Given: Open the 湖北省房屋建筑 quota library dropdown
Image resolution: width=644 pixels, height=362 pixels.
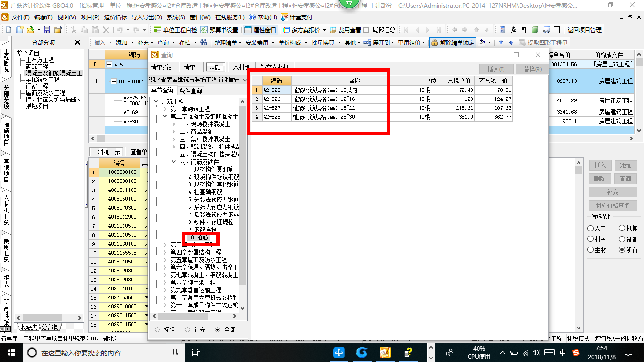Looking at the screenshot, I should pos(245,80).
